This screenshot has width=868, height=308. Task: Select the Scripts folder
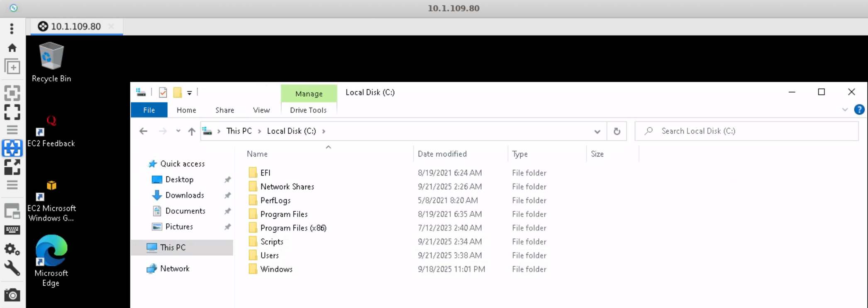(x=271, y=242)
